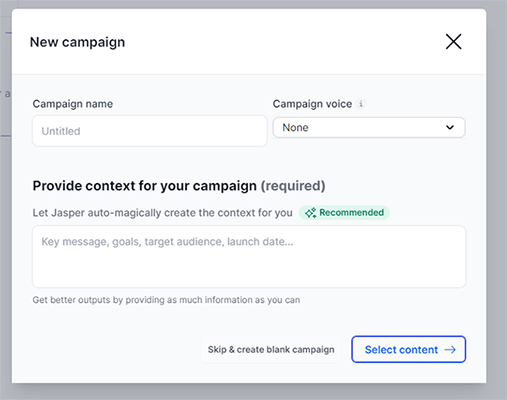Screen dimensions: 507x400
Task: Select the None value in voice selector
Action: coord(295,127)
